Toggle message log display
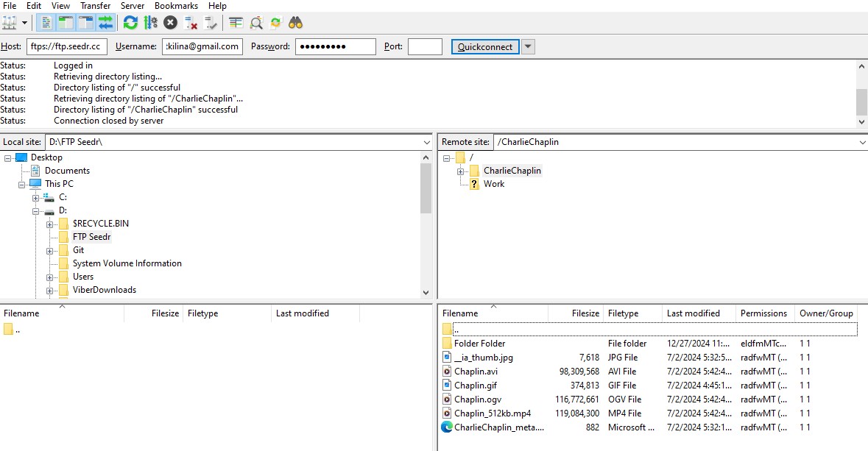Screen dimensions: 868x451 click(x=46, y=23)
